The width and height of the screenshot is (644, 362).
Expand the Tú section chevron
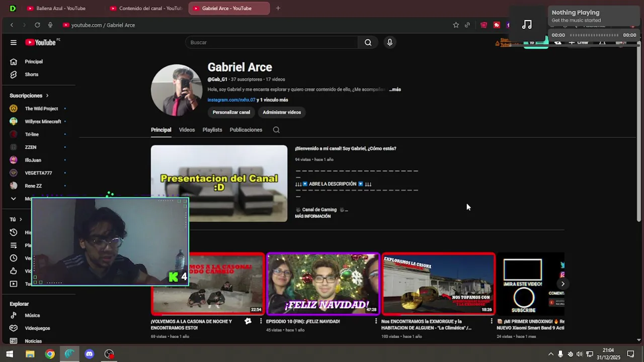coord(21,220)
